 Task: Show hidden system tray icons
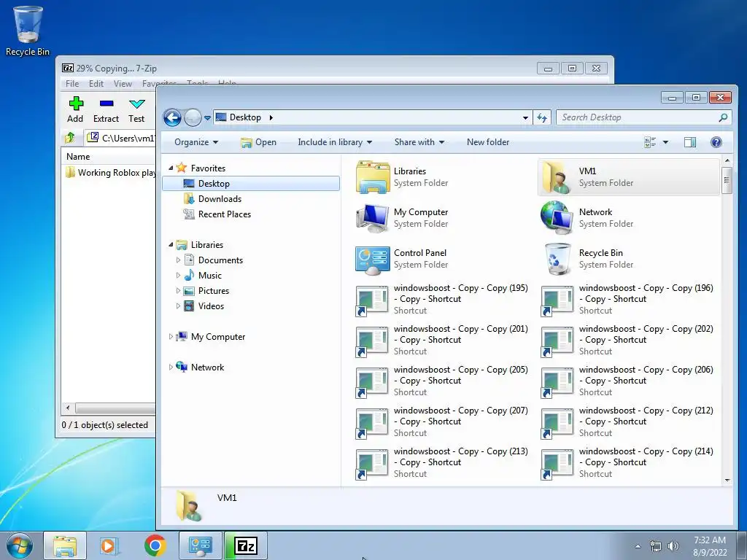pyautogui.click(x=638, y=546)
